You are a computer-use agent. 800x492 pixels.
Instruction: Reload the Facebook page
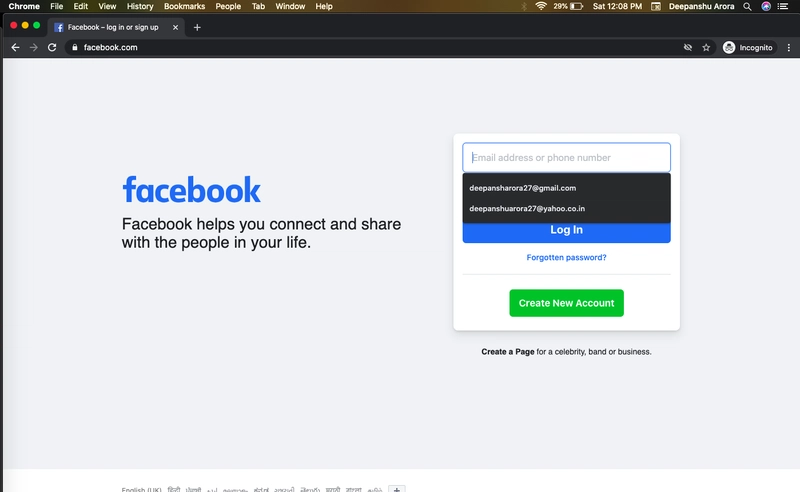click(x=52, y=47)
